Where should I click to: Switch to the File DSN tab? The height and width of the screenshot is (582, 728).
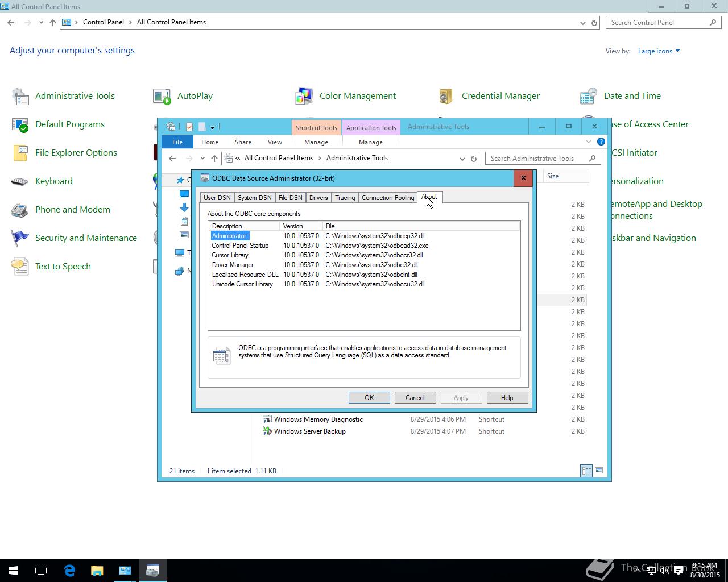[291, 198]
